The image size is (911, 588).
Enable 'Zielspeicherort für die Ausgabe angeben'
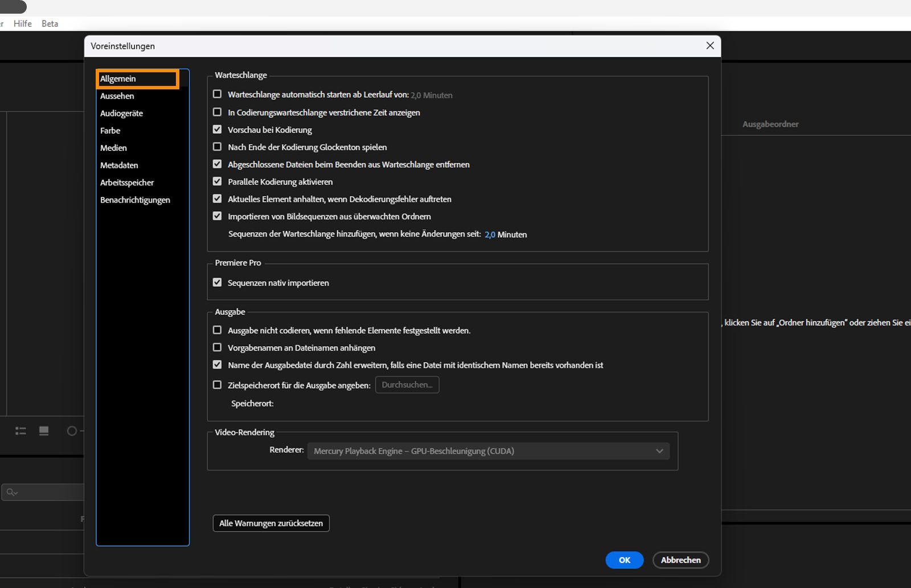[x=217, y=385]
